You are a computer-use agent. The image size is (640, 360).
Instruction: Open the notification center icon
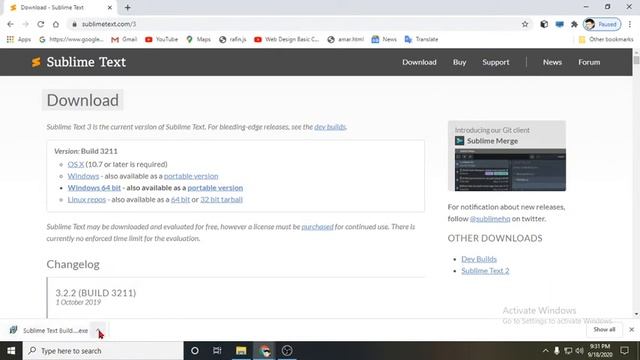point(624,351)
